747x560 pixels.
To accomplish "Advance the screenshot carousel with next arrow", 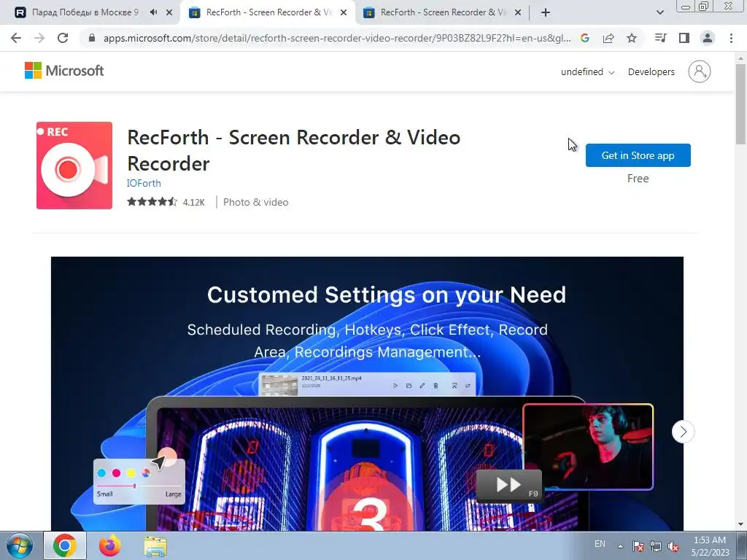I will [683, 432].
